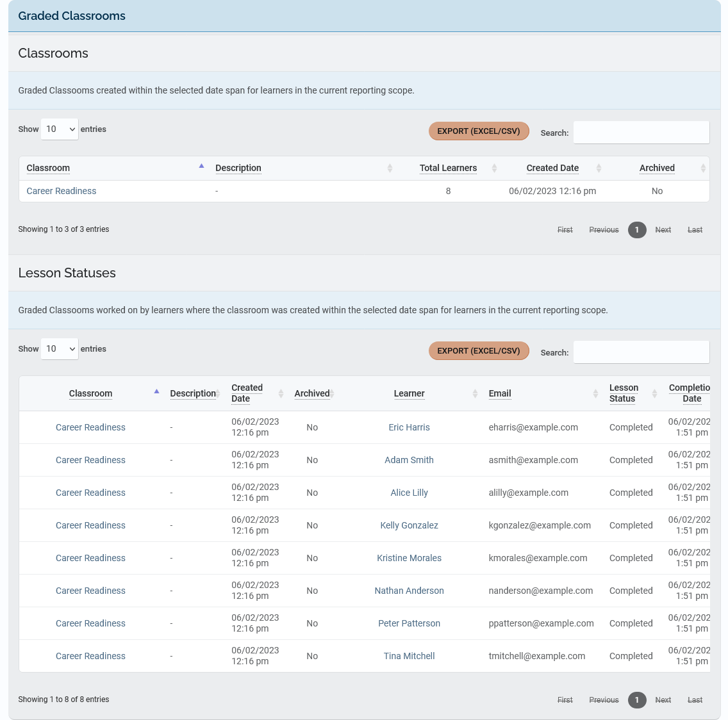Viewport: 728px width, 720px height.
Task: Click Graded Classrooms panel heading
Action: (72, 16)
